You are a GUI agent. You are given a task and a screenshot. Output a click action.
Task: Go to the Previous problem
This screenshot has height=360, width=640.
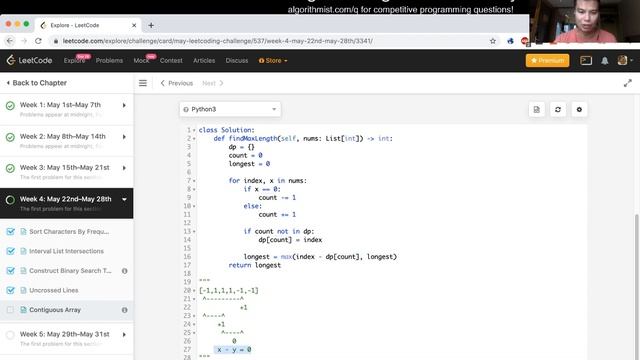pos(176,83)
